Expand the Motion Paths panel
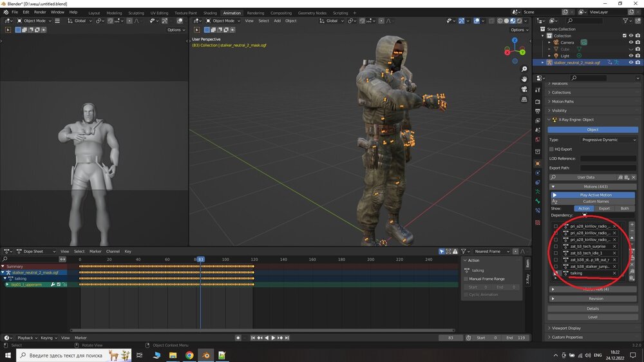644x362 pixels. pos(562,101)
